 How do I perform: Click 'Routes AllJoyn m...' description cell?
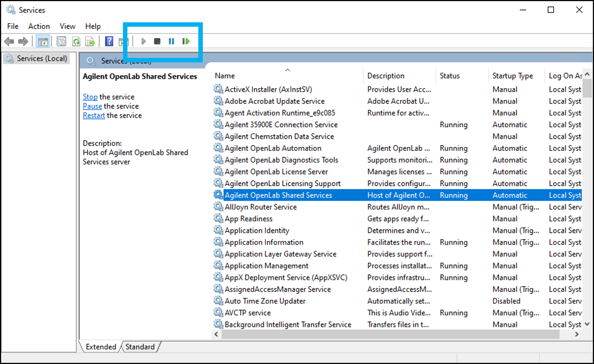tap(398, 207)
